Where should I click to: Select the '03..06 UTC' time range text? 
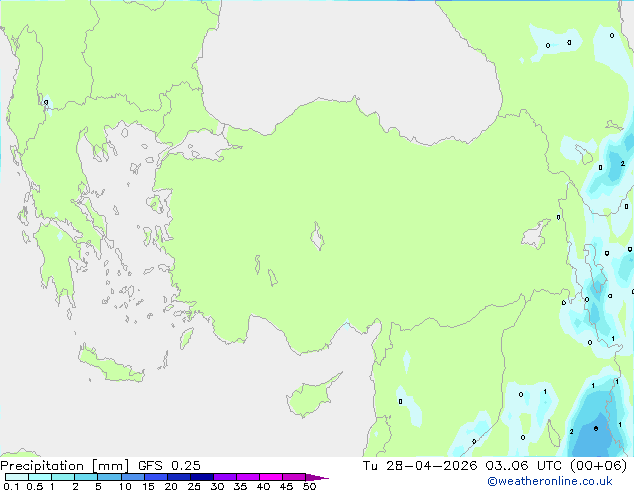tap(523, 466)
